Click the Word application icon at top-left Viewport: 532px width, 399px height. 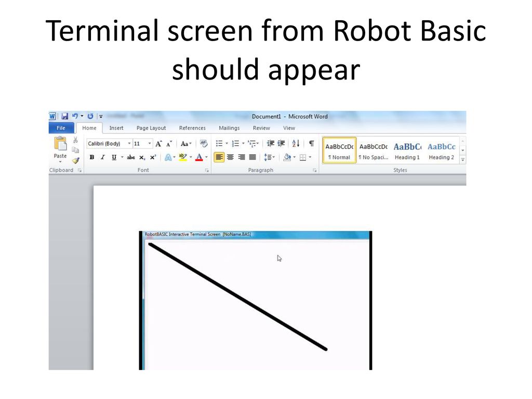[x=52, y=116]
